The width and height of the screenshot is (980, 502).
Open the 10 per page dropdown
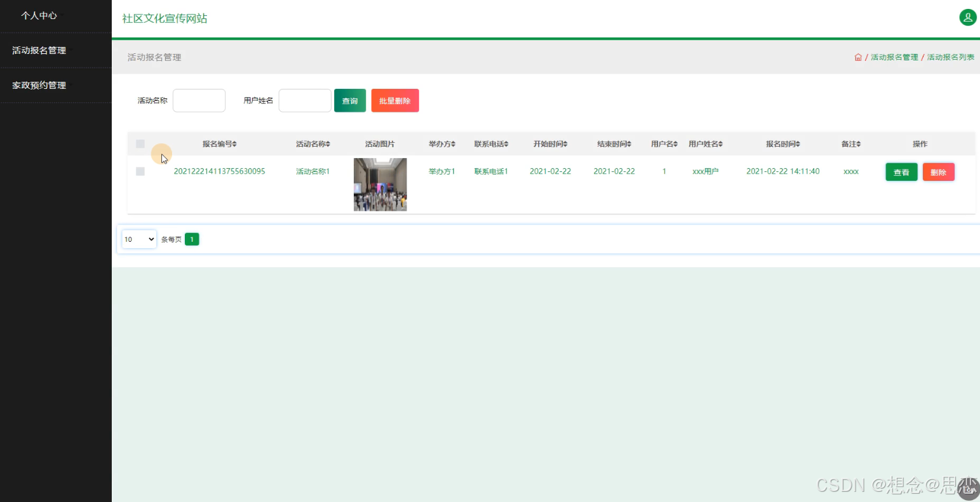click(139, 239)
